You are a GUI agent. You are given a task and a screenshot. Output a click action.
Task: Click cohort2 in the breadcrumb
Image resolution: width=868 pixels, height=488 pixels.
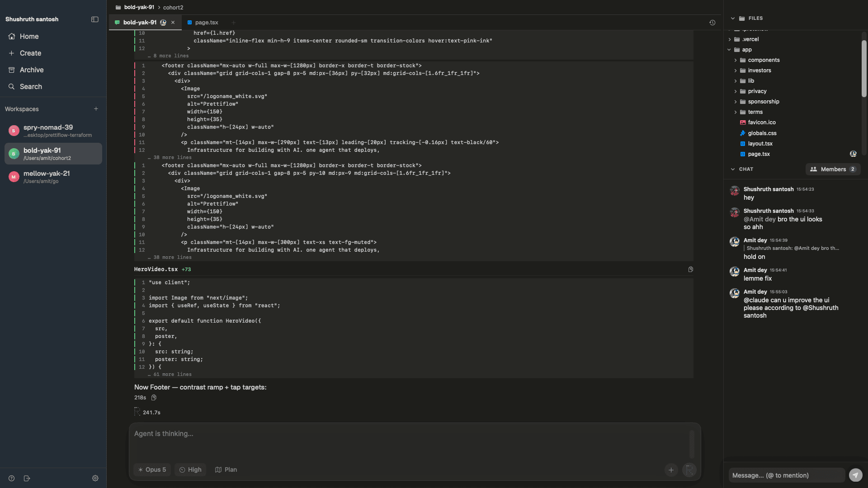(173, 7)
